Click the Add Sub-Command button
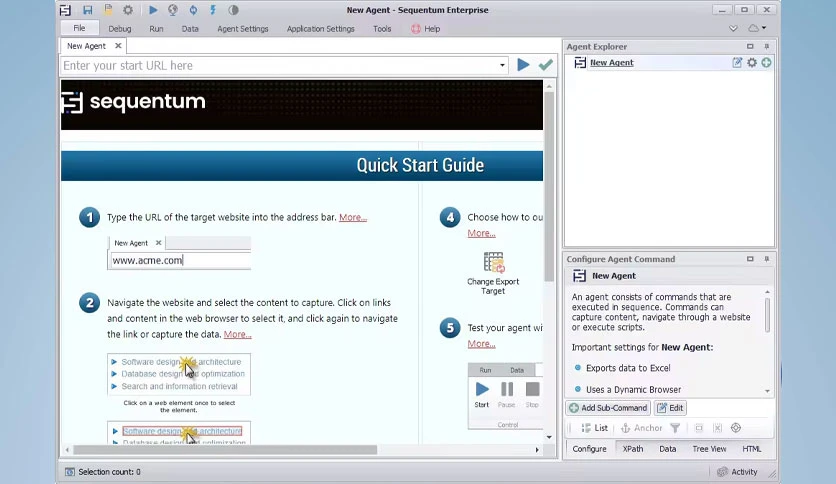The image size is (836, 484). (x=608, y=408)
